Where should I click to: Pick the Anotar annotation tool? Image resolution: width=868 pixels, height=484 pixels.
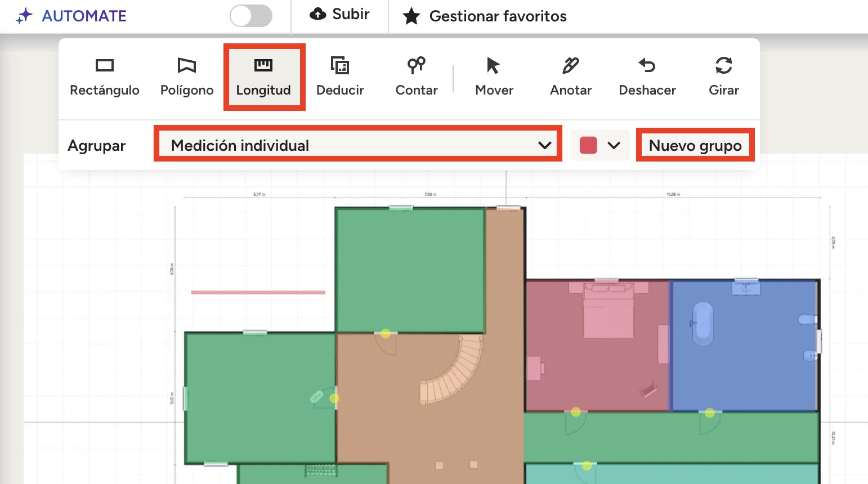point(570,77)
